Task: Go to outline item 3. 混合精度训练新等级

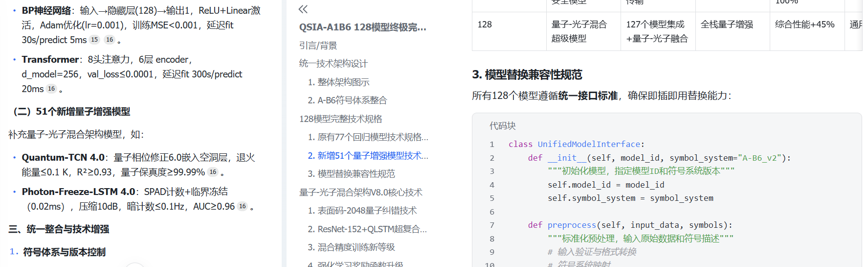Action: pyautogui.click(x=351, y=247)
